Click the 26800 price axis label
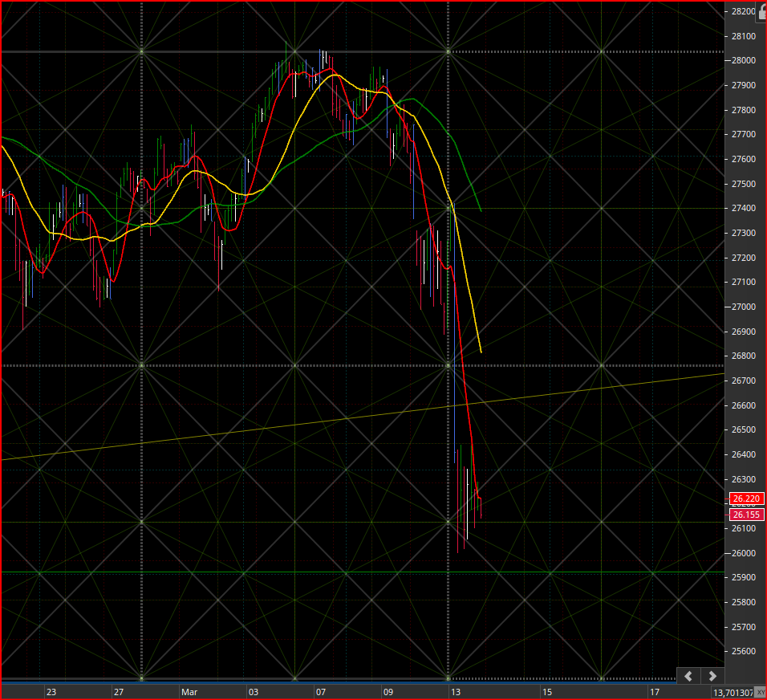The height and width of the screenshot is (700, 767). [744, 356]
